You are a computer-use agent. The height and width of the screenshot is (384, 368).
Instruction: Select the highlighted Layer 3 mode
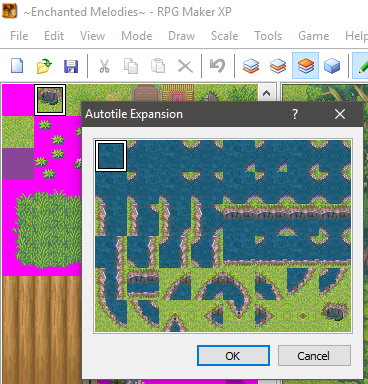point(305,66)
